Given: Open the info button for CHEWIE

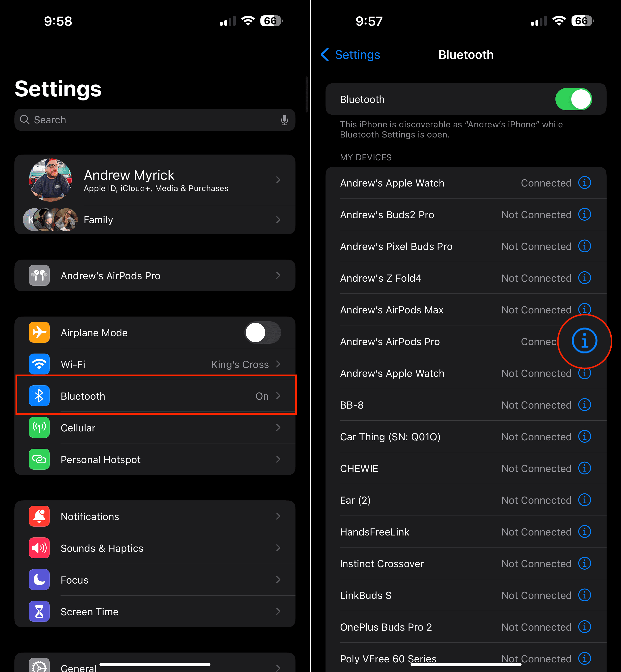Looking at the screenshot, I should (x=584, y=468).
